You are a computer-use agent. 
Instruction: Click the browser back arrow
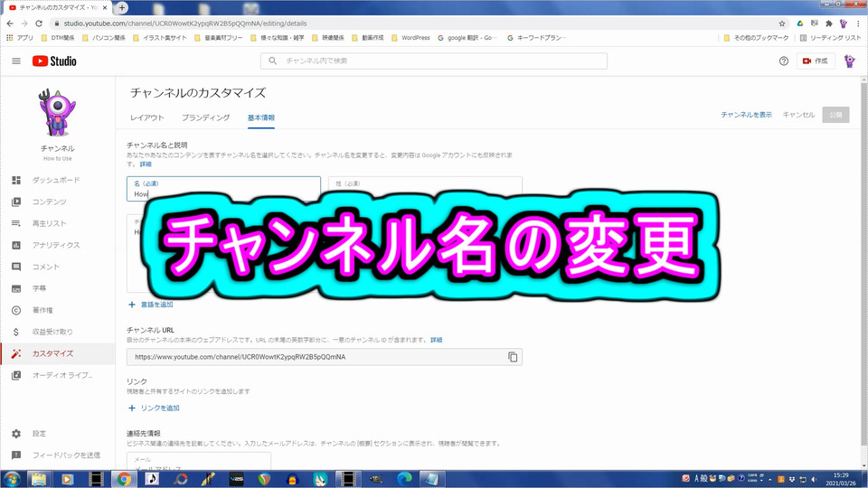(10, 23)
